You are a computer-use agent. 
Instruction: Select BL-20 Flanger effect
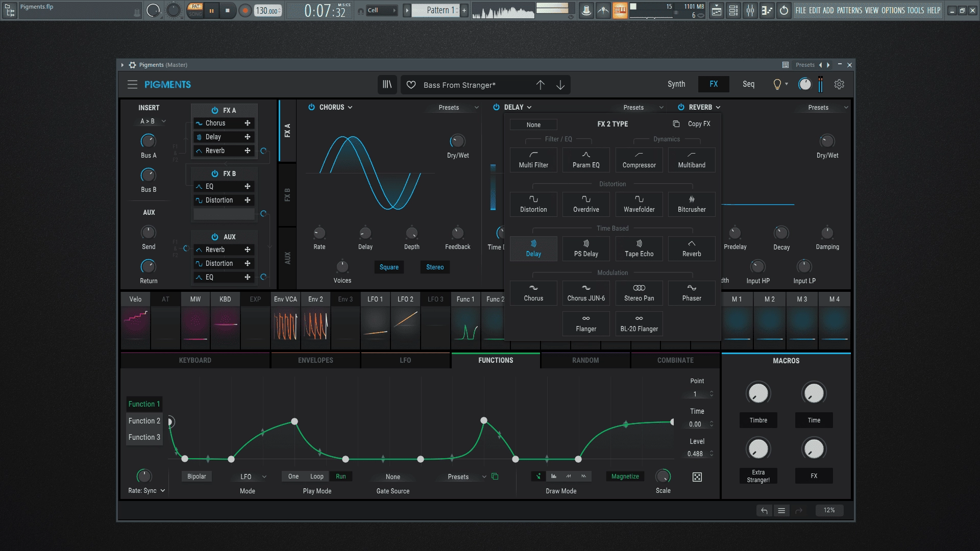coord(639,323)
